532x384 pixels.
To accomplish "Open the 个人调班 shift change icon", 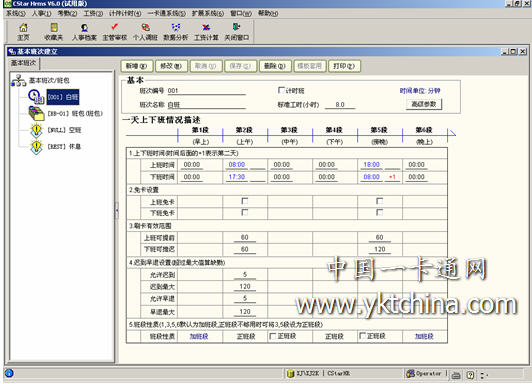I will tap(145, 28).
